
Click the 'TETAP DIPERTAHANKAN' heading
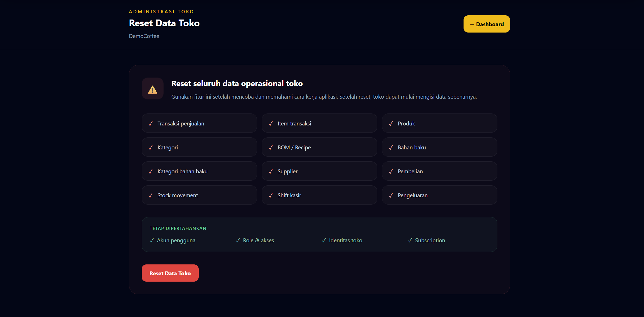178,228
